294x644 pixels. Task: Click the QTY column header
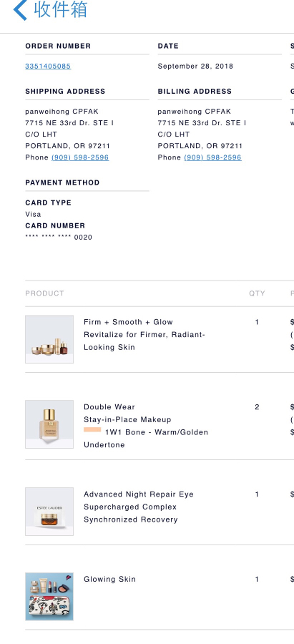coord(257,293)
